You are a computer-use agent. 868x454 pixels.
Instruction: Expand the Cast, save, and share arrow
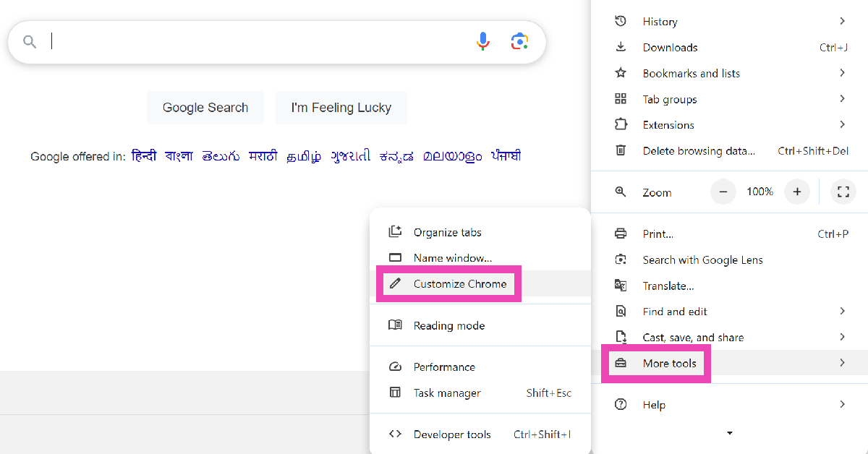[x=842, y=337]
